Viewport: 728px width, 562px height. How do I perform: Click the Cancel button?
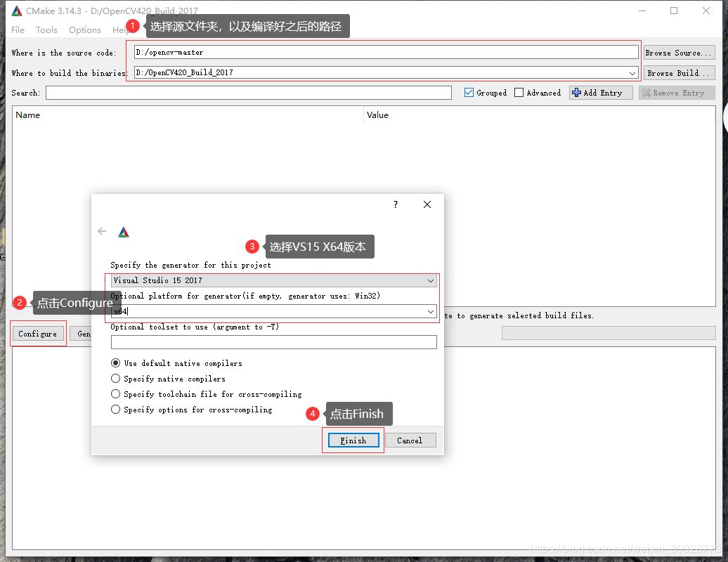tap(410, 440)
